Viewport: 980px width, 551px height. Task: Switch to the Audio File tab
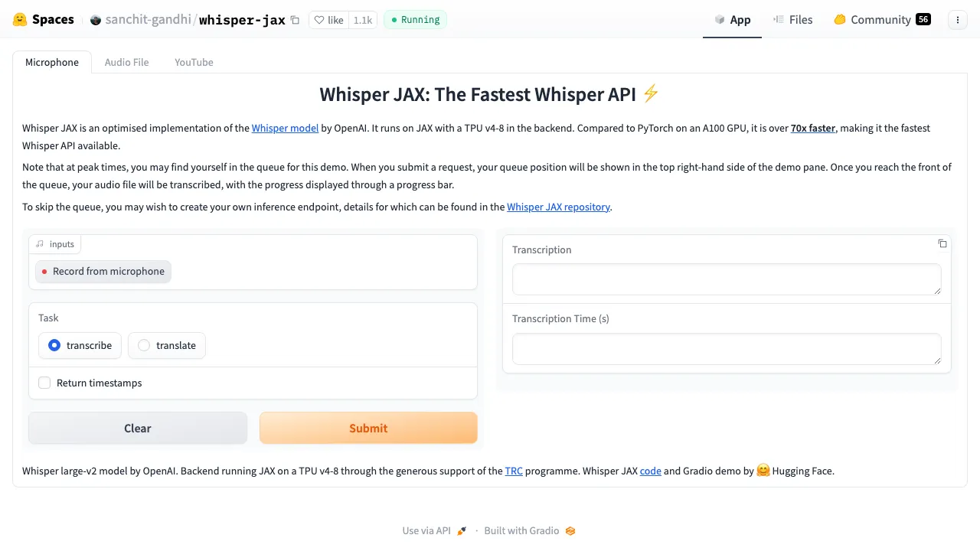[126, 62]
